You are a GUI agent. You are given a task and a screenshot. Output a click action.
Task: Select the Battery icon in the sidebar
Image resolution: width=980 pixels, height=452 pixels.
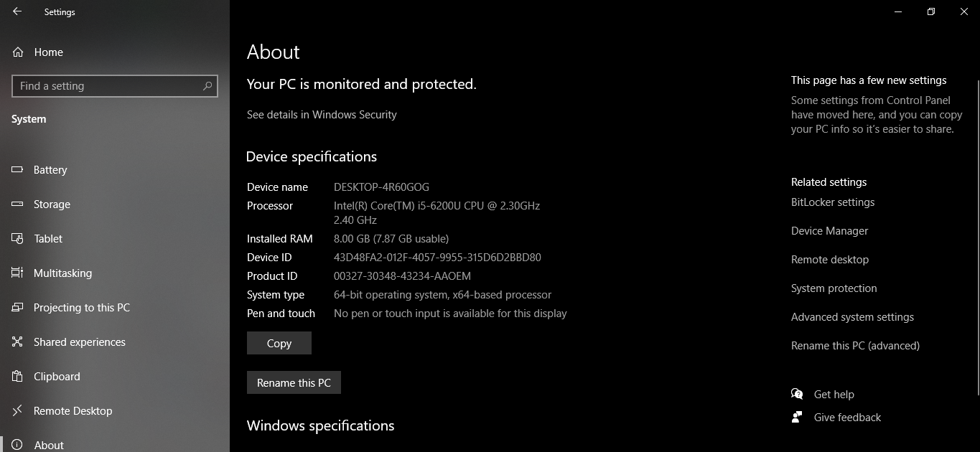[17, 169]
